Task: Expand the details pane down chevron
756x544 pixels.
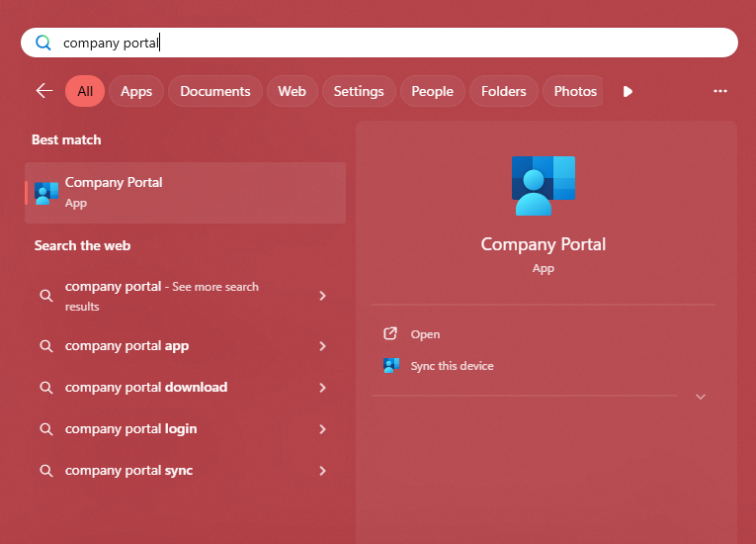Action: (701, 397)
